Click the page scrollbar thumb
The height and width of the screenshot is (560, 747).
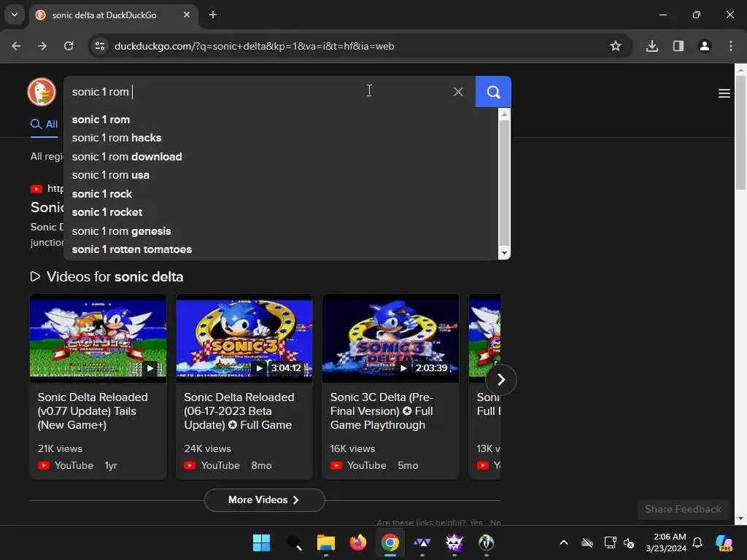pyautogui.click(x=740, y=133)
